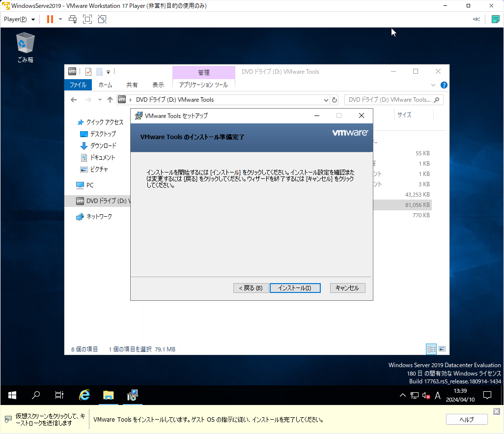Screen dimensions: 504x434
Task: Toggle the IME input mode A
Action: click(x=438, y=395)
